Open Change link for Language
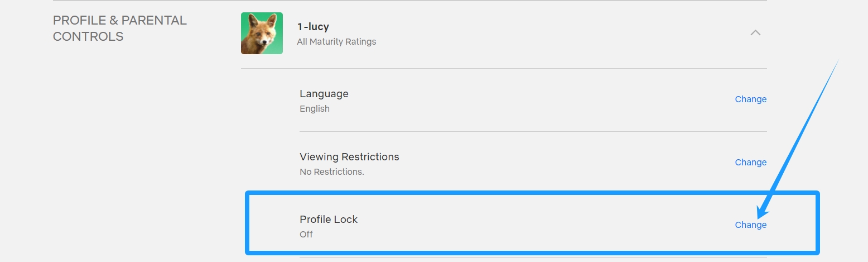 (x=751, y=99)
